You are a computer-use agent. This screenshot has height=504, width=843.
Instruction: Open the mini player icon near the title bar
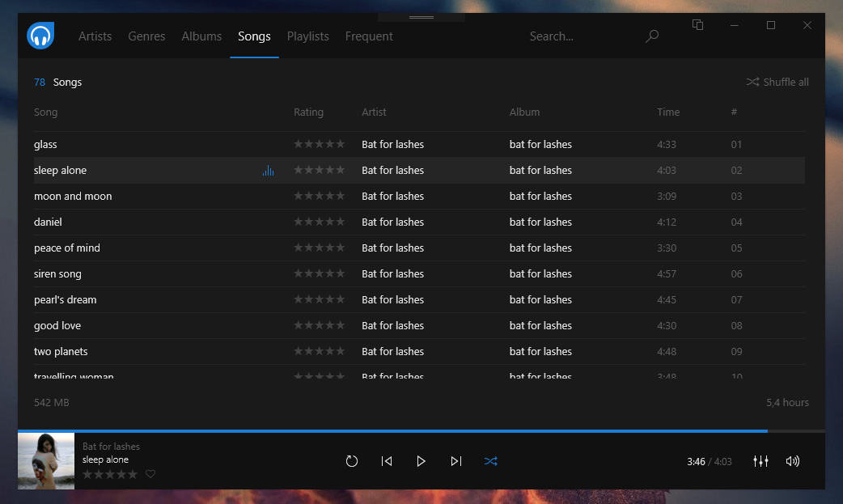point(697,25)
